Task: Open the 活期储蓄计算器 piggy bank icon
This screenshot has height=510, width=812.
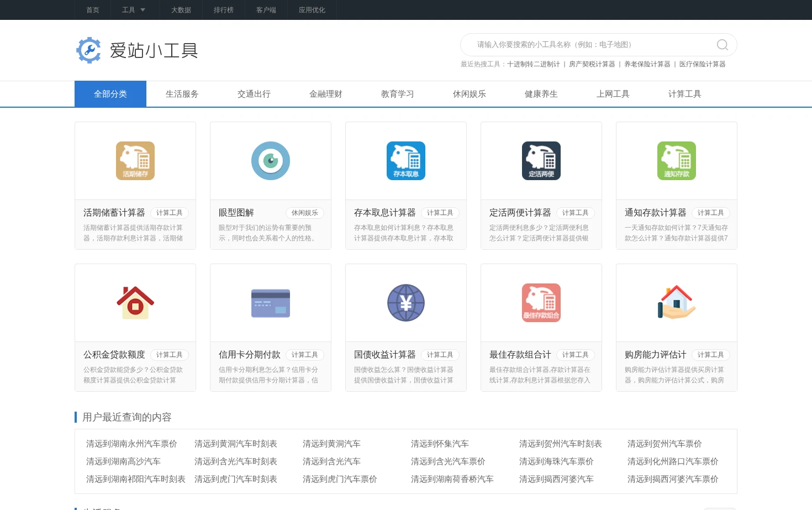Action: pyautogui.click(x=135, y=161)
